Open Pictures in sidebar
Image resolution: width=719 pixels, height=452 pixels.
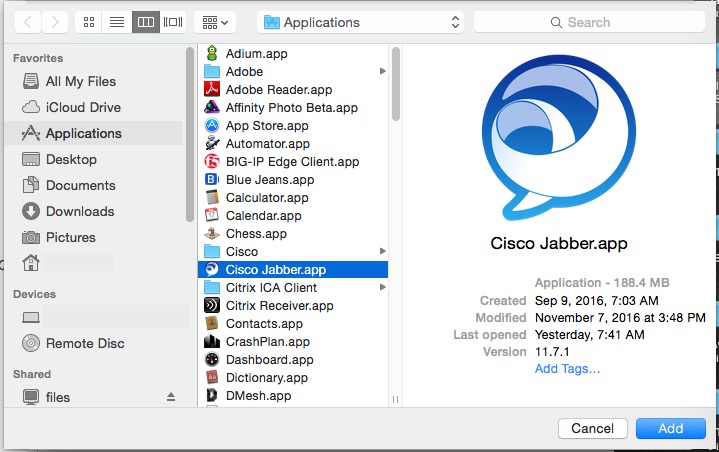[93, 237]
